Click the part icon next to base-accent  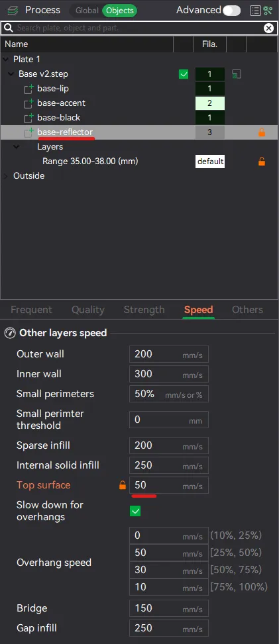pos(28,103)
